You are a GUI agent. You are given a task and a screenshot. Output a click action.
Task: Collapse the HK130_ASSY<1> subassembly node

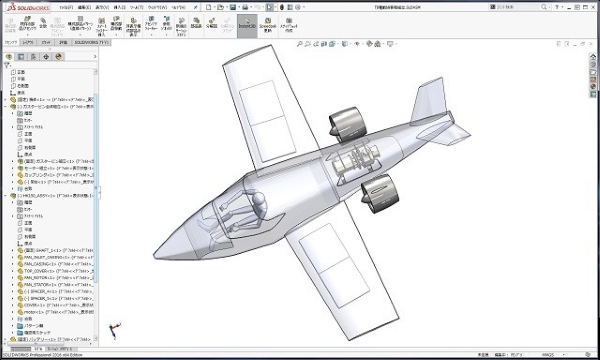point(5,196)
